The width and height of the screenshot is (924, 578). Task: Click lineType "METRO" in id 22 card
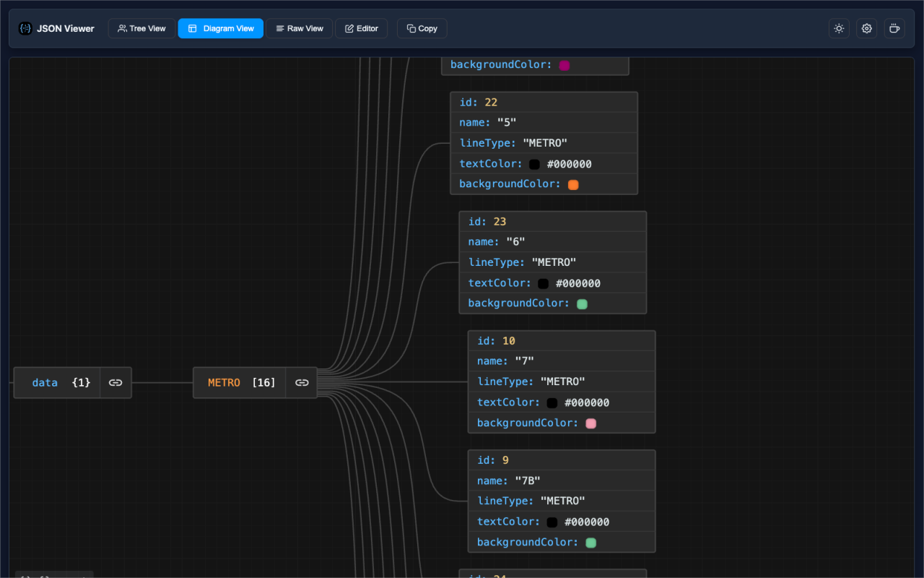pyautogui.click(x=545, y=143)
